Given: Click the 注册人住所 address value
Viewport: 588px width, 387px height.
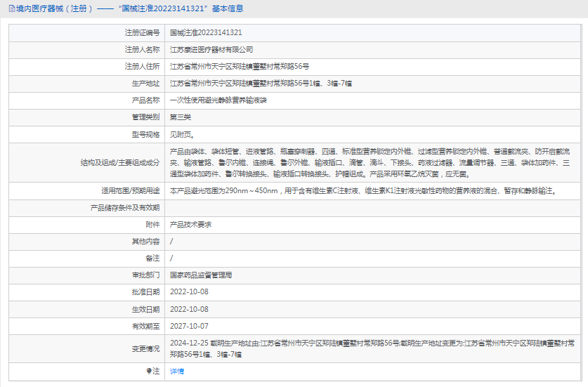Looking at the screenshot, I should click(x=240, y=67).
